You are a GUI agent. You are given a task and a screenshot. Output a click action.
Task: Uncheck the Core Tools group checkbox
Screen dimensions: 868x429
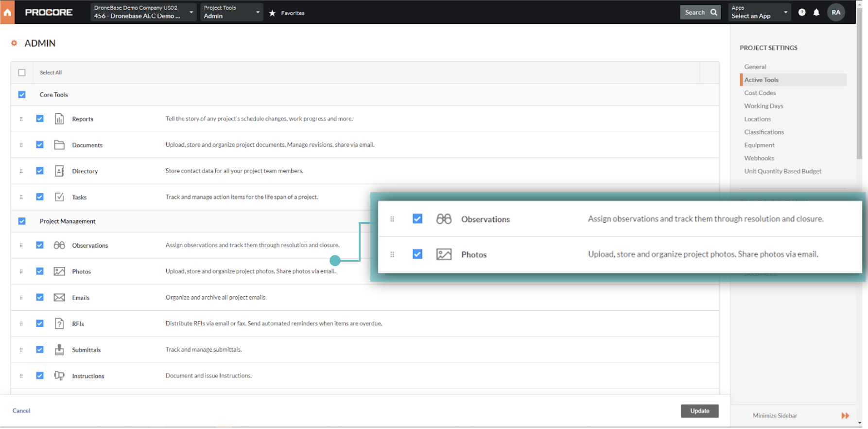click(22, 95)
